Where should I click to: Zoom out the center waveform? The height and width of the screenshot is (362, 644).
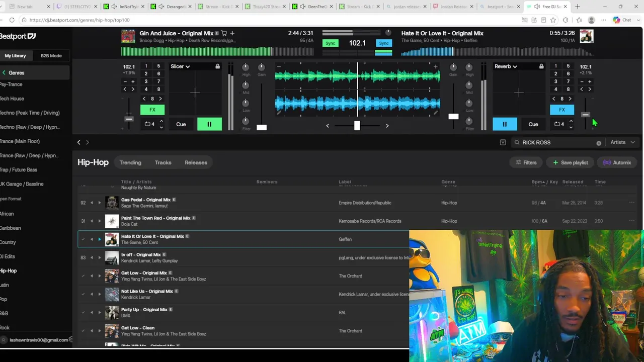(279, 66)
